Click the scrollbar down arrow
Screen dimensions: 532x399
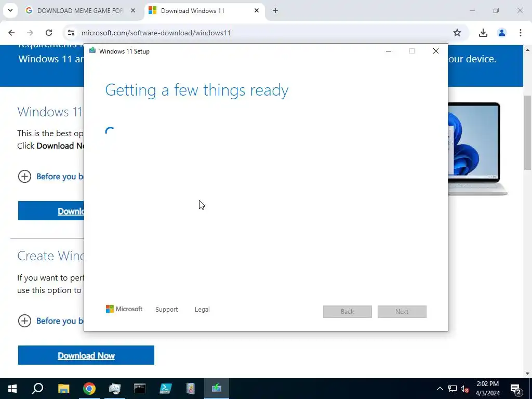click(527, 374)
